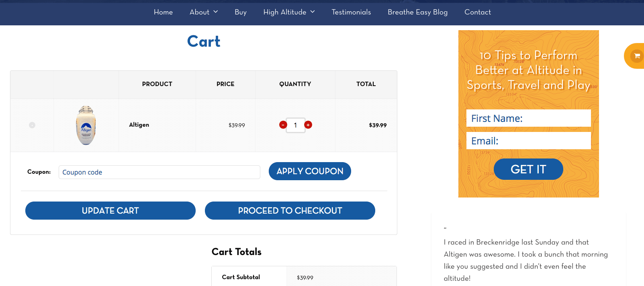The width and height of the screenshot is (644, 286).
Task: Open the Contact page
Action: [x=478, y=12]
